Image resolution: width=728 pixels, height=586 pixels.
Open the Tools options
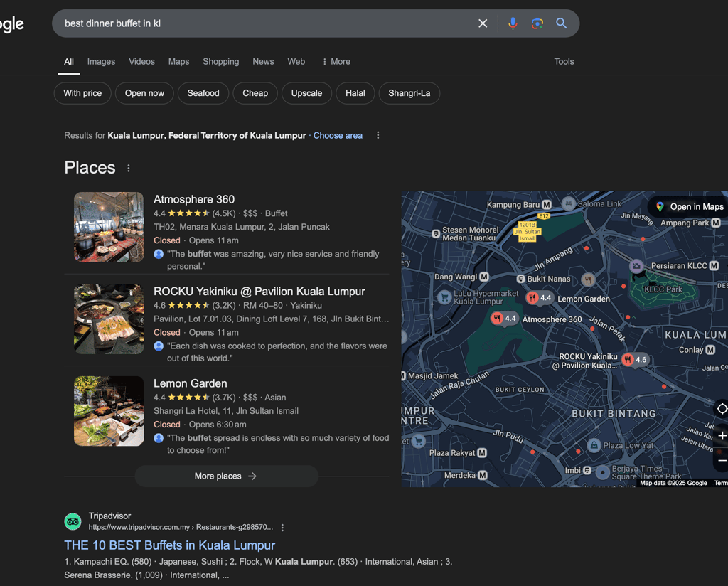coord(564,62)
